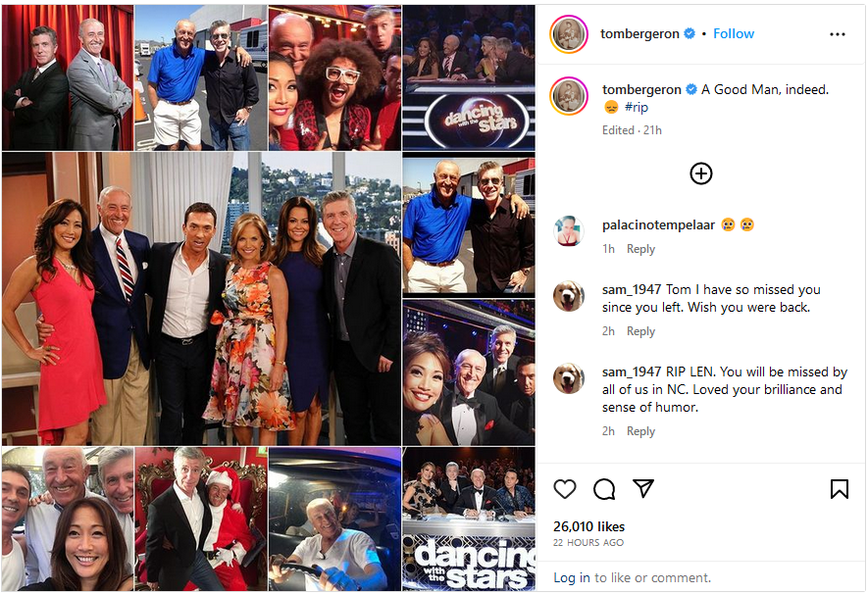The width and height of the screenshot is (868, 594).
Task: Click the tombergeron username in caption
Action: 641,89
